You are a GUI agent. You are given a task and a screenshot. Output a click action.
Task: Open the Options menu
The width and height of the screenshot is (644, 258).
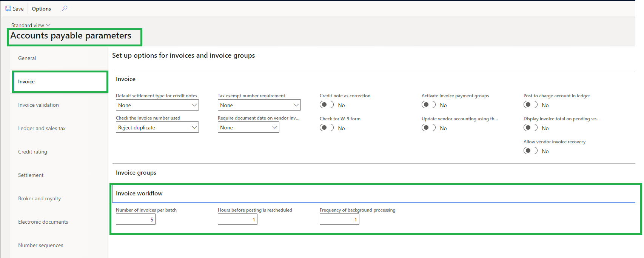41,9
